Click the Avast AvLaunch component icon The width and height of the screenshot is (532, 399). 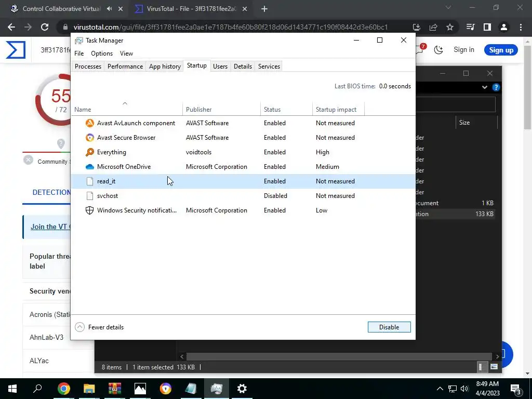pos(89,123)
